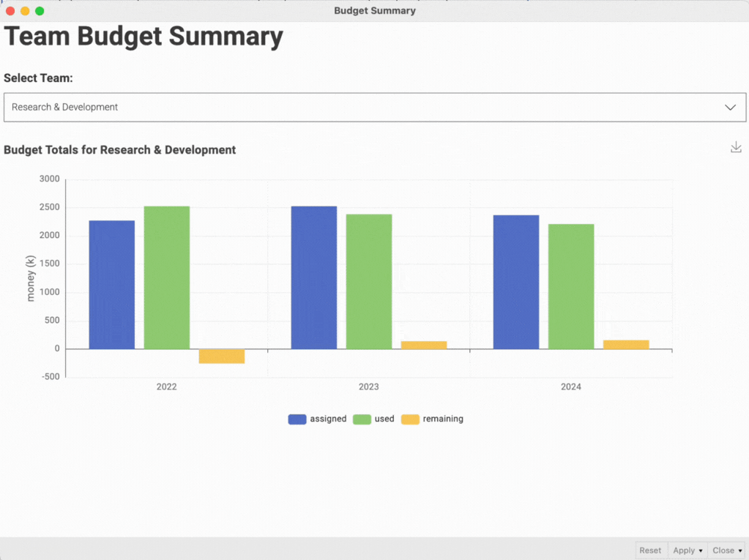Click the 'Team Budget Summary' title
Image resolution: width=749 pixels, height=560 pixels.
pyautogui.click(x=144, y=36)
